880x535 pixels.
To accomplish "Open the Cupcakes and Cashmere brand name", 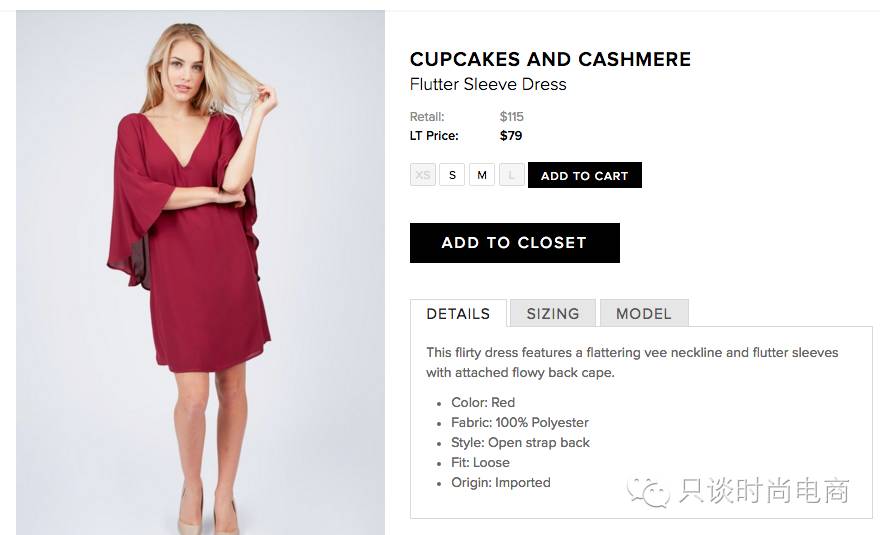I will [x=550, y=59].
